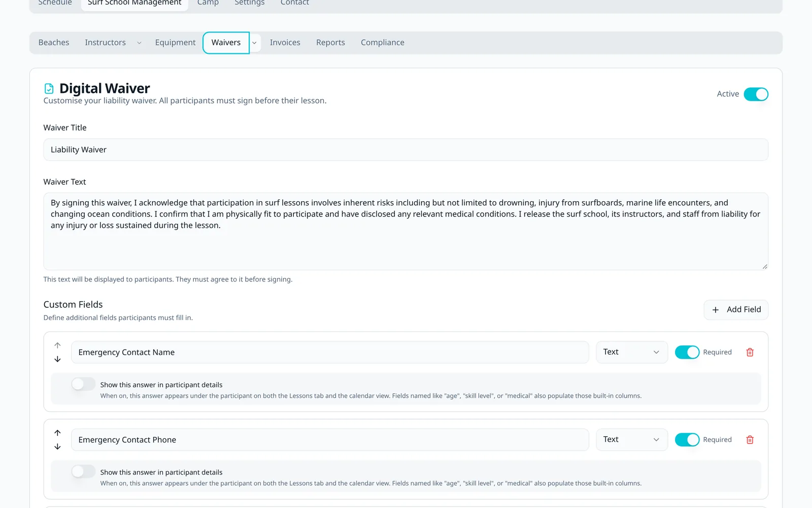
Task: Move Emergency Contact Name field up
Action: point(57,345)
